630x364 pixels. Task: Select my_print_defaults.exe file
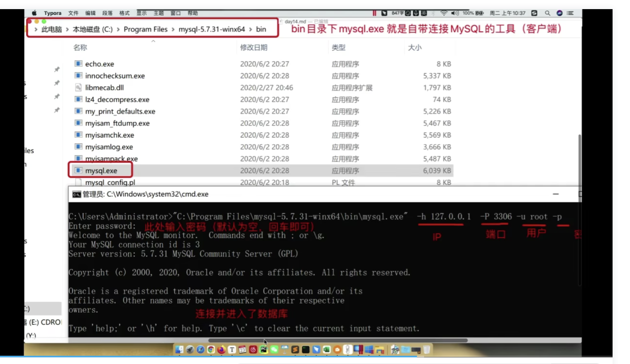click(x=120, y=111)
